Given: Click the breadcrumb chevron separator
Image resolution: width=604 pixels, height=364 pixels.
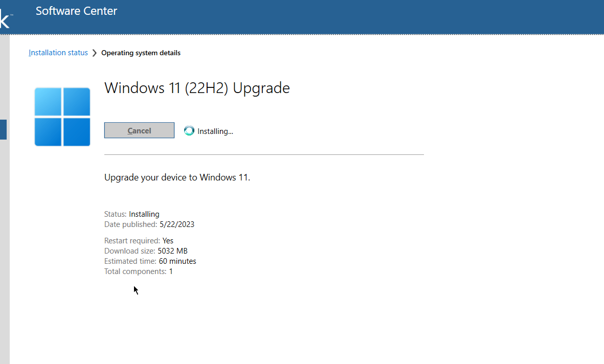Looking at the screenshot, I should click(94, 52).
